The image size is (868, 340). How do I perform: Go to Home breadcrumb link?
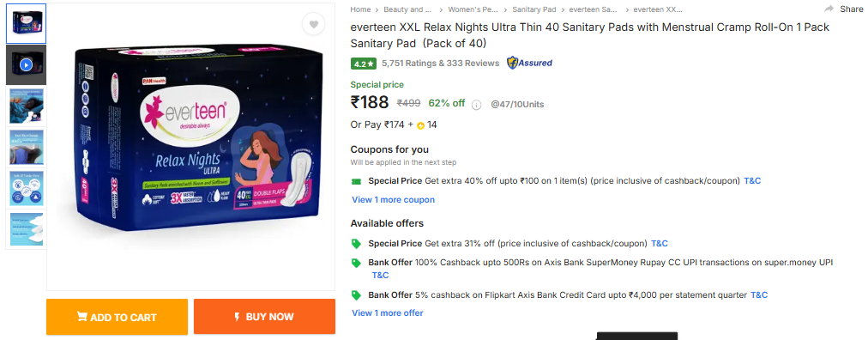(360, 9)
